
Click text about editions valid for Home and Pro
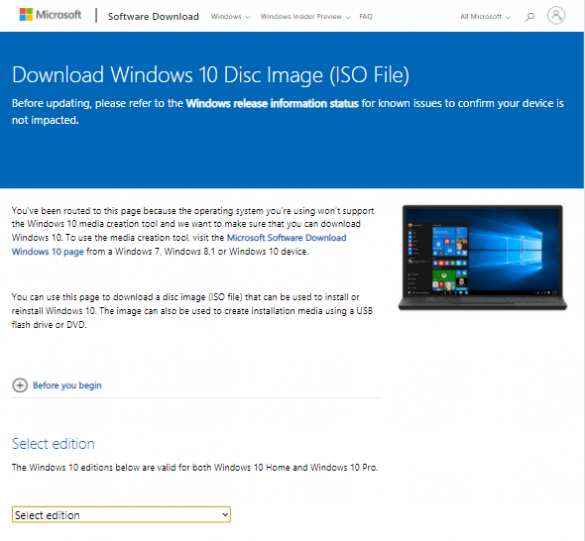(195, 467)
